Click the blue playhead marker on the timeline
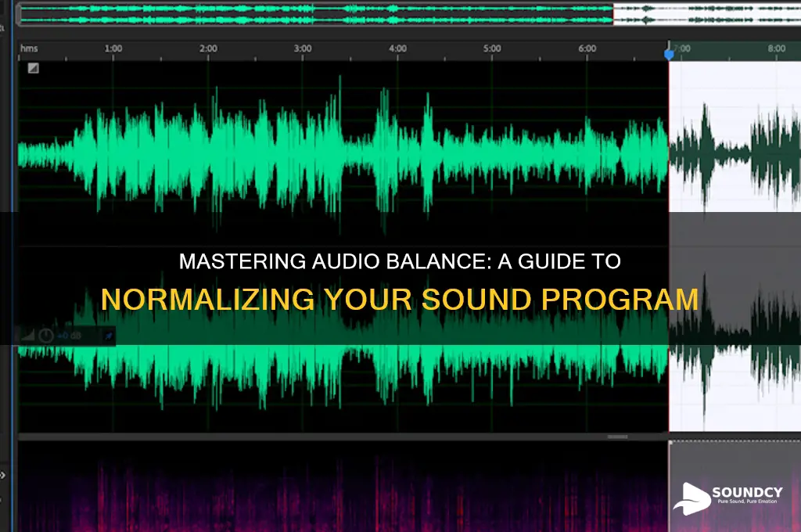801x532 pixels. point(669,54)
